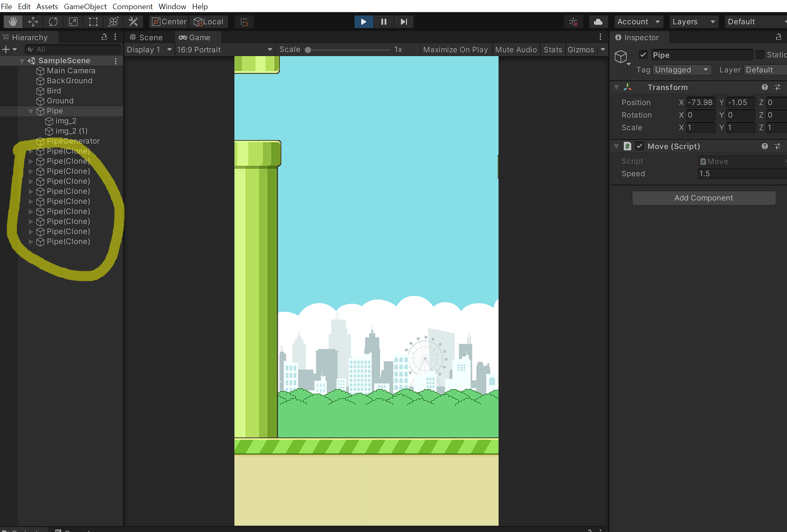Click the Pause button
This screenshot has height=532, width=787.
click(383, 22)
